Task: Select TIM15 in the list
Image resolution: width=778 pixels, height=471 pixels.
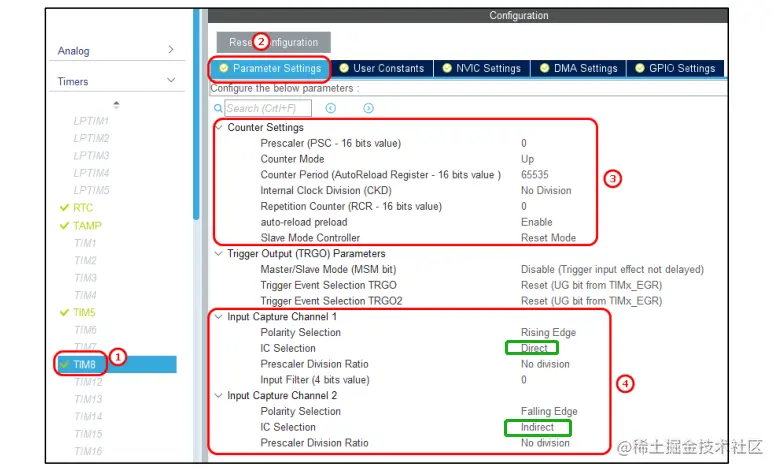Action: (x=88, y=434)
